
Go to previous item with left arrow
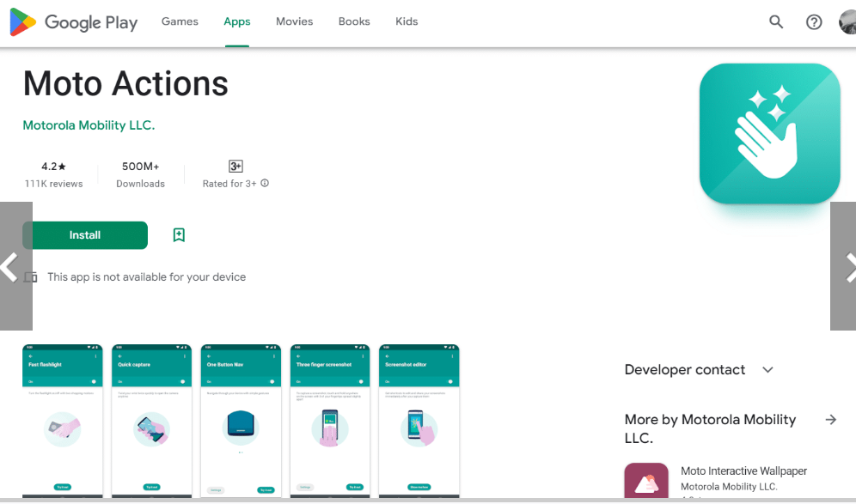(10, 267)
